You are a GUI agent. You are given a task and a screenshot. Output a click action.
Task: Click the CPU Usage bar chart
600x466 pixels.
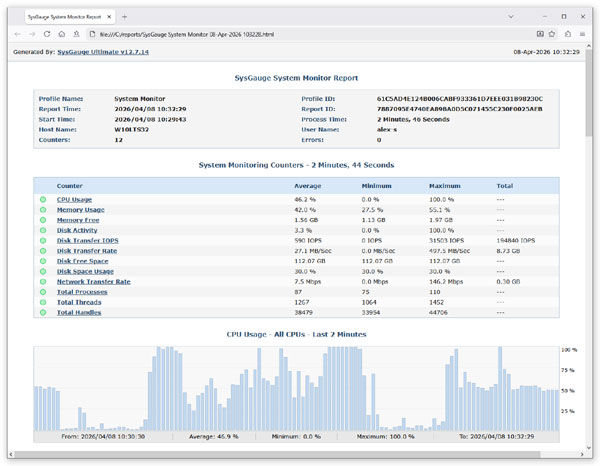(x=297, y=389)
